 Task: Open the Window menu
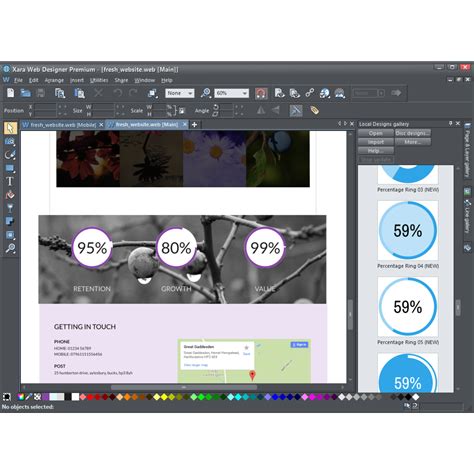[144, 80]
